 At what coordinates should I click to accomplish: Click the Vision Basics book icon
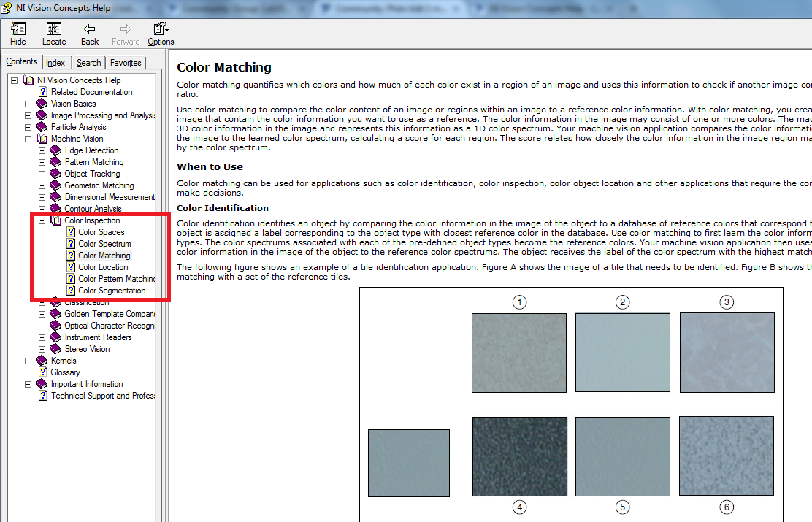(x=42, y=104)
